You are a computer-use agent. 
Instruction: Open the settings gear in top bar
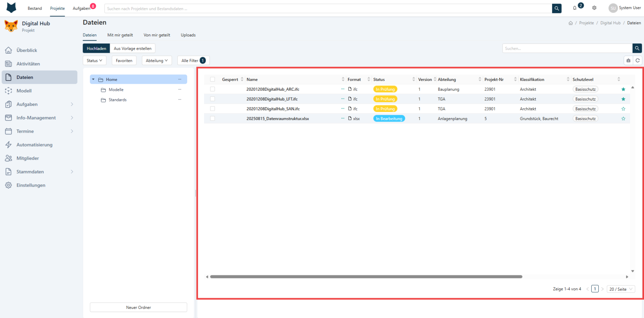594,8
